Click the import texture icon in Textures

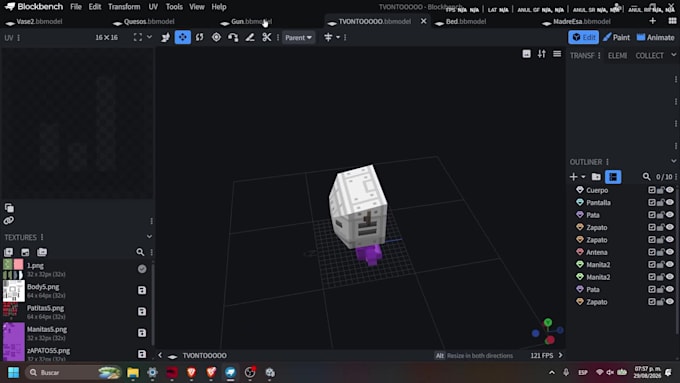8,252
